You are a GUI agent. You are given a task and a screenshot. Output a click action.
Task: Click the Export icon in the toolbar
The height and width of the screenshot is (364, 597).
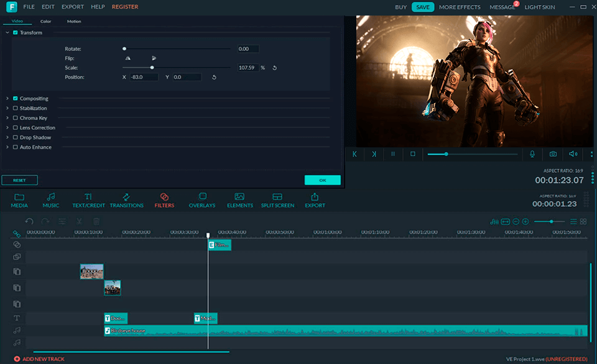point(315,197)
